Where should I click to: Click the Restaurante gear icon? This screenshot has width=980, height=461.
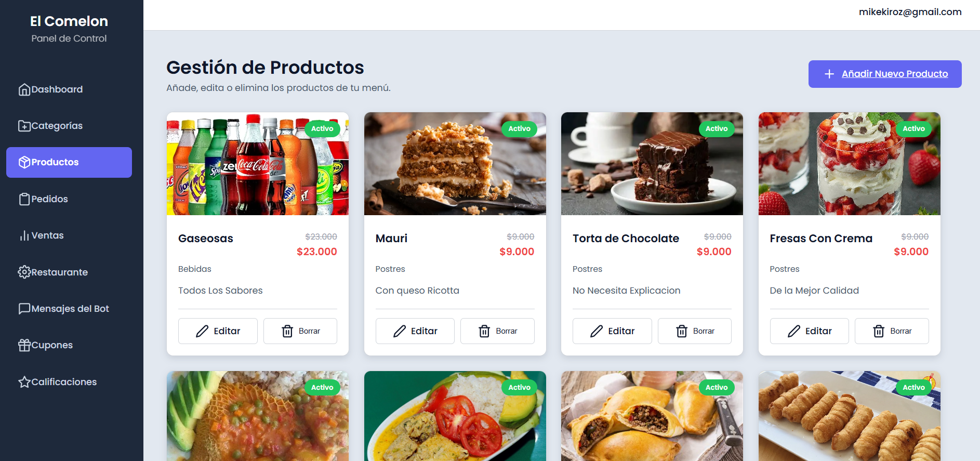click(24, 272)
